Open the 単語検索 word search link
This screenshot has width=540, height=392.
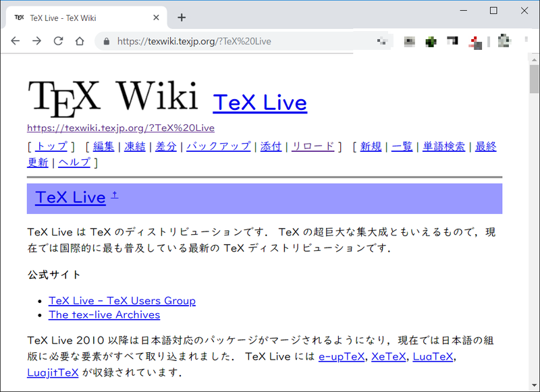click(x=443, y=146)
